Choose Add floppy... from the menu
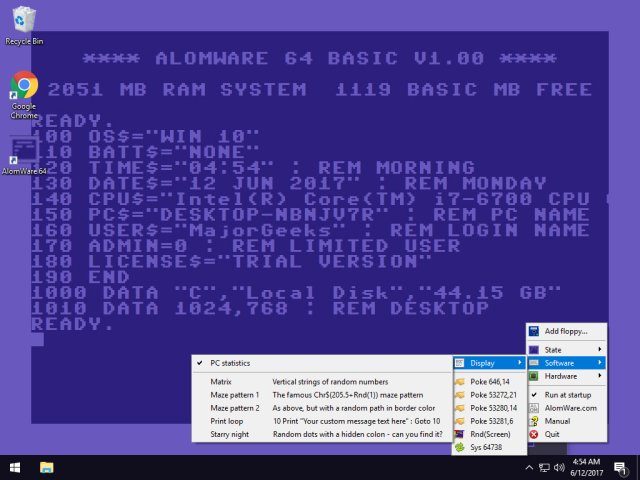 (x=566, y=331)
